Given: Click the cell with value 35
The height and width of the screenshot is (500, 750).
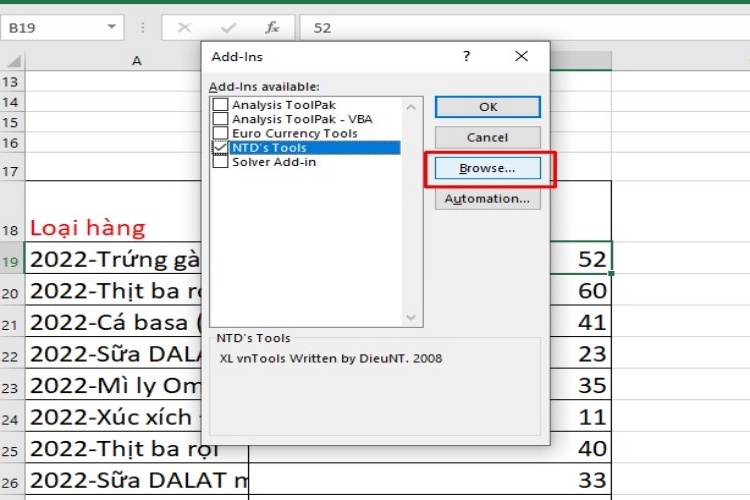Looking at the screenshot, I should [580, 385].
